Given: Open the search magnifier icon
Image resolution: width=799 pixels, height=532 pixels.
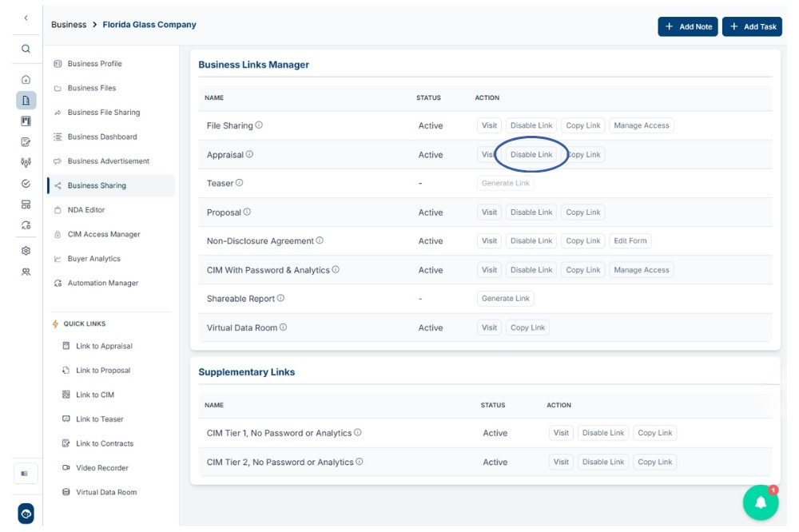Looking at the screenshot, I should 26,49.
